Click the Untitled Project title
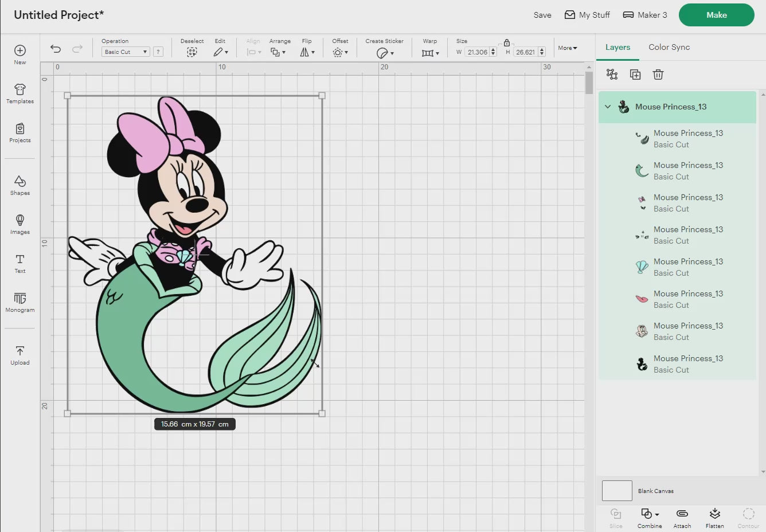 pyautogui.click(x=58, y=15)
